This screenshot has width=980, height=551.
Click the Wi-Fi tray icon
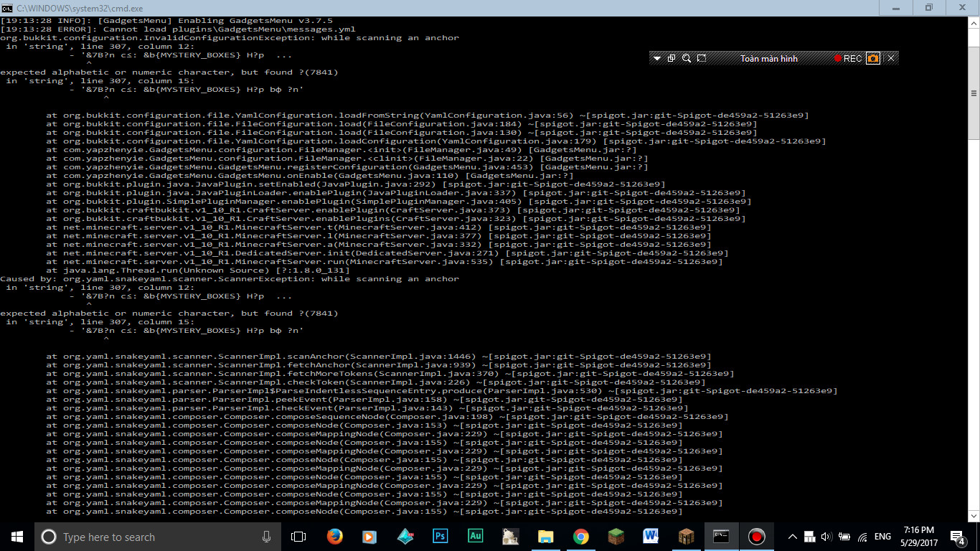(x=862, y=537)
